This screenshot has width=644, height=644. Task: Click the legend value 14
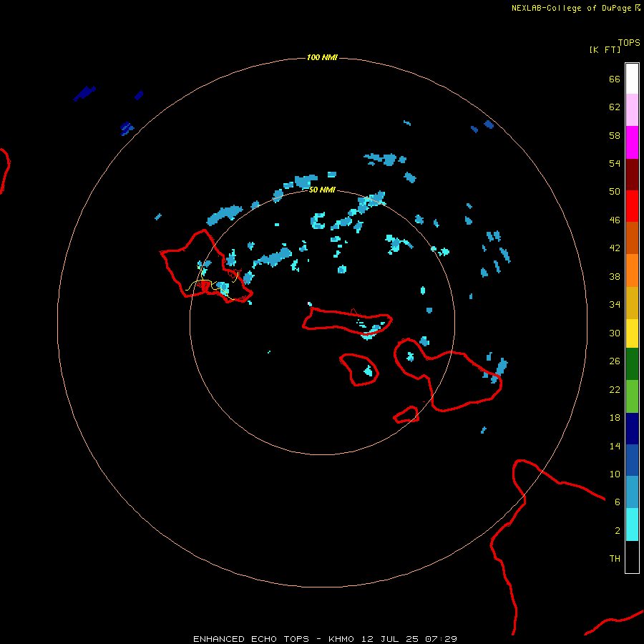[x=615, y=446]
